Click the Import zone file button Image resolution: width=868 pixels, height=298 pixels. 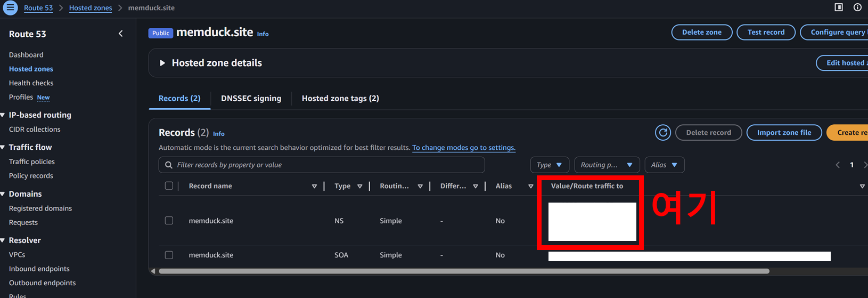pyautogui.click(x=784, y=133)
